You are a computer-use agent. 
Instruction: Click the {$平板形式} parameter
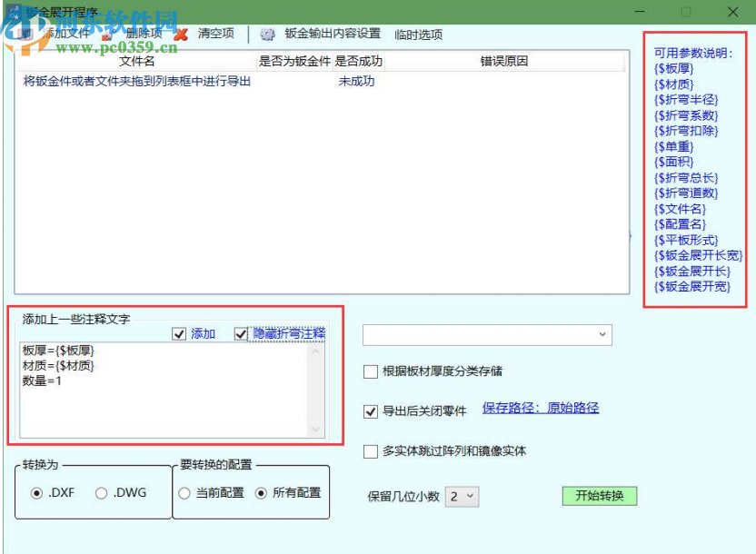coord(686,240)
